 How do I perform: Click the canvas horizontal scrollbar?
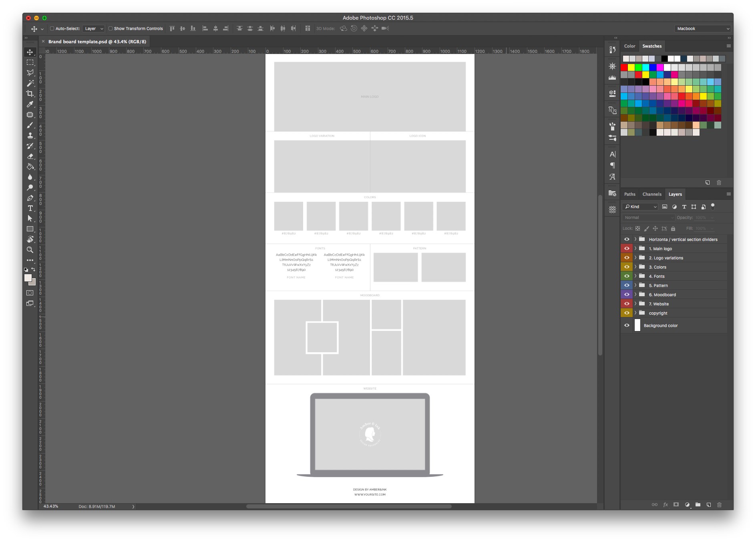[x=349, y=506]
